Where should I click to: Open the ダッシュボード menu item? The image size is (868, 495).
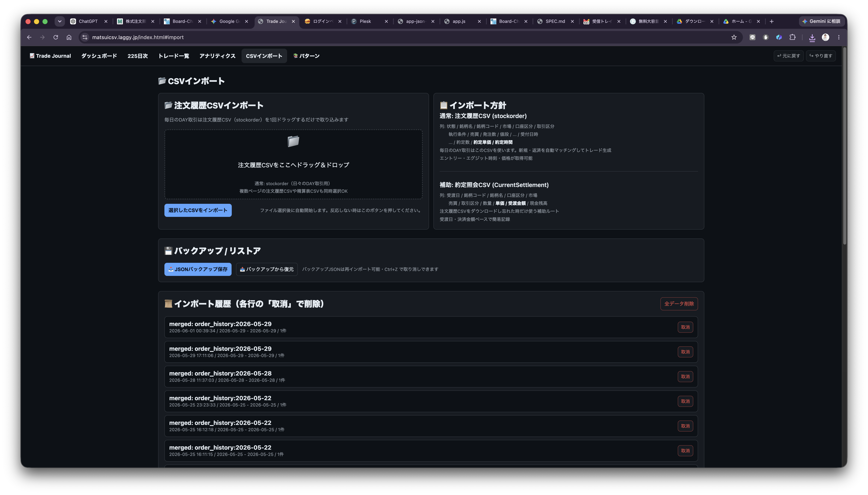pos(99,56)
